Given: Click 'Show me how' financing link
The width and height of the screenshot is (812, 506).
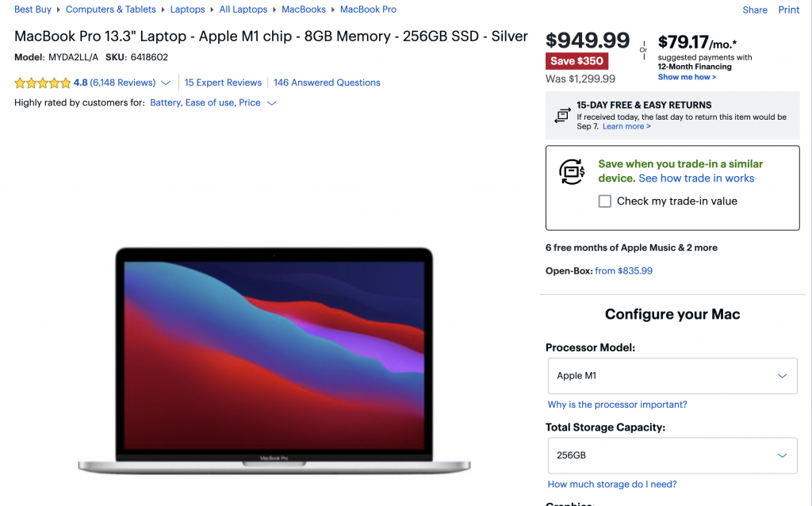Looking at the screenshot, I should 687,77.
